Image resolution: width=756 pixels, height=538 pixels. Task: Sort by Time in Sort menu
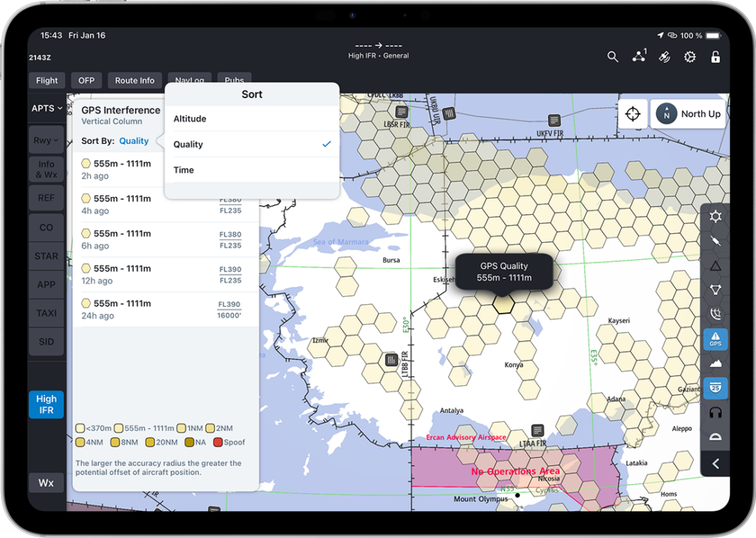pos(252,170)
